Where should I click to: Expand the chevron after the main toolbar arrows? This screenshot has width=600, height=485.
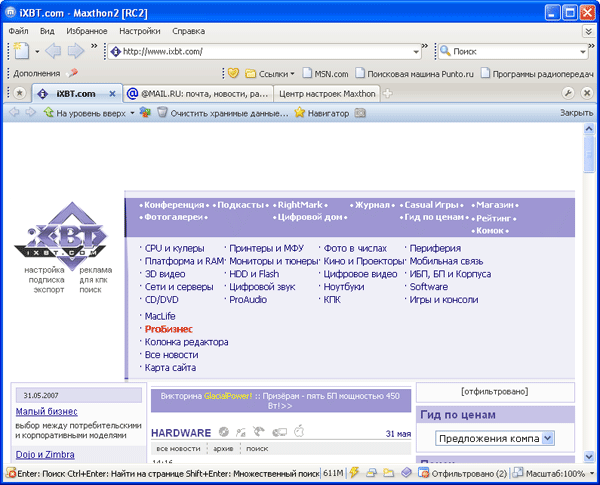coord(94,46)
